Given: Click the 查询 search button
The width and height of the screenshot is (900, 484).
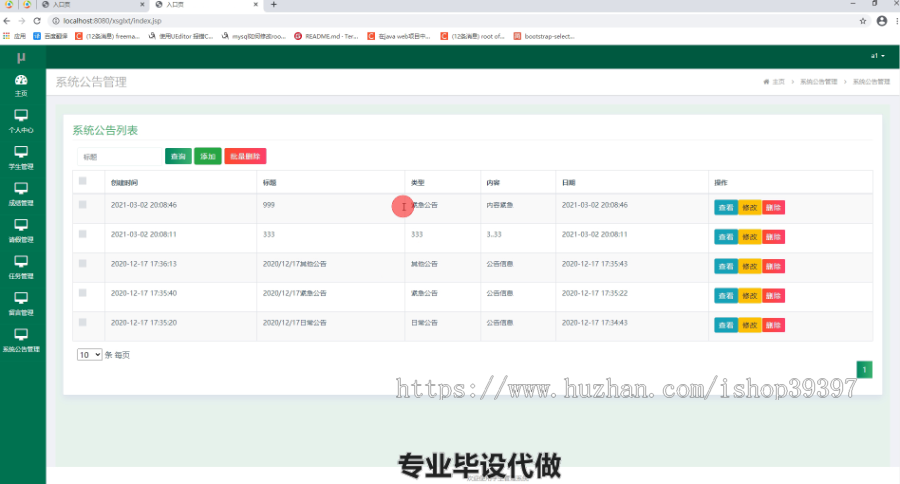Looking at the screenshot, I should point(179,156).
